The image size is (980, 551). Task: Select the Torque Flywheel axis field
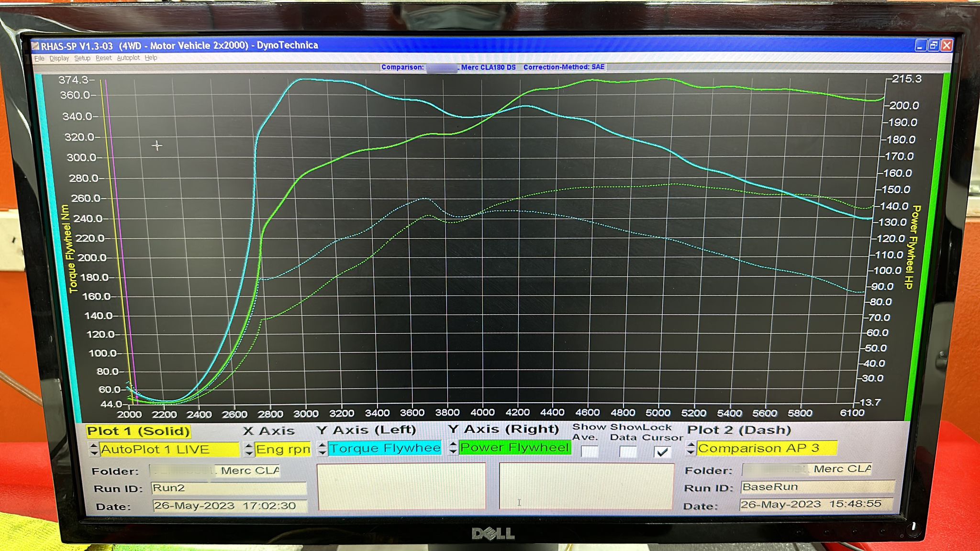[x=385, y=448]
